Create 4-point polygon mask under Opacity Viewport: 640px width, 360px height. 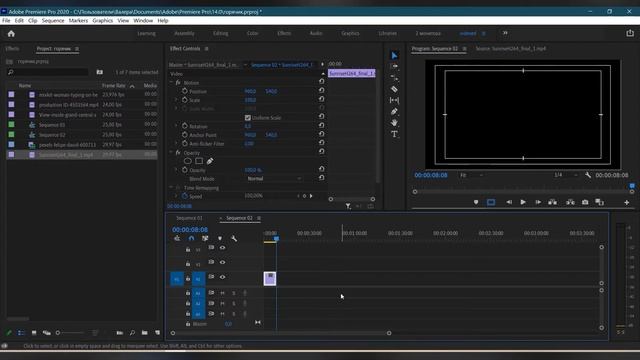click(x=199, y=161)
